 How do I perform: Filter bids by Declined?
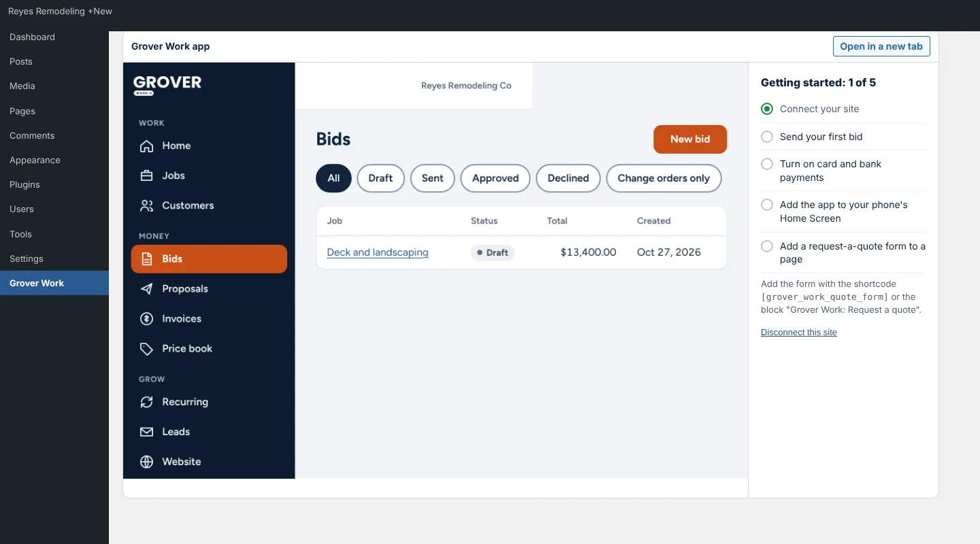(568, 178)
